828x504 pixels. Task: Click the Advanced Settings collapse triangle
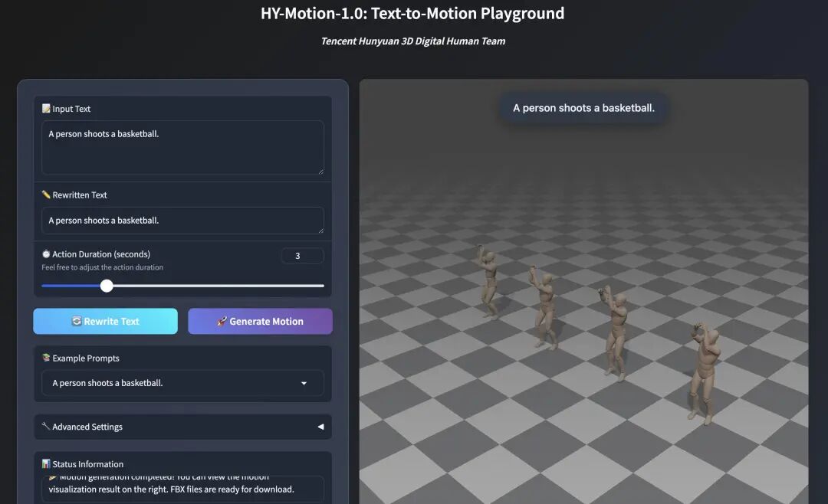click(x=320, y=427)
